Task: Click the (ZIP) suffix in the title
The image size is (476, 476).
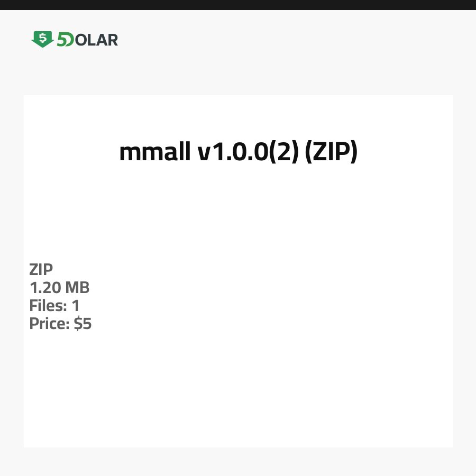Action: [332, 152]
